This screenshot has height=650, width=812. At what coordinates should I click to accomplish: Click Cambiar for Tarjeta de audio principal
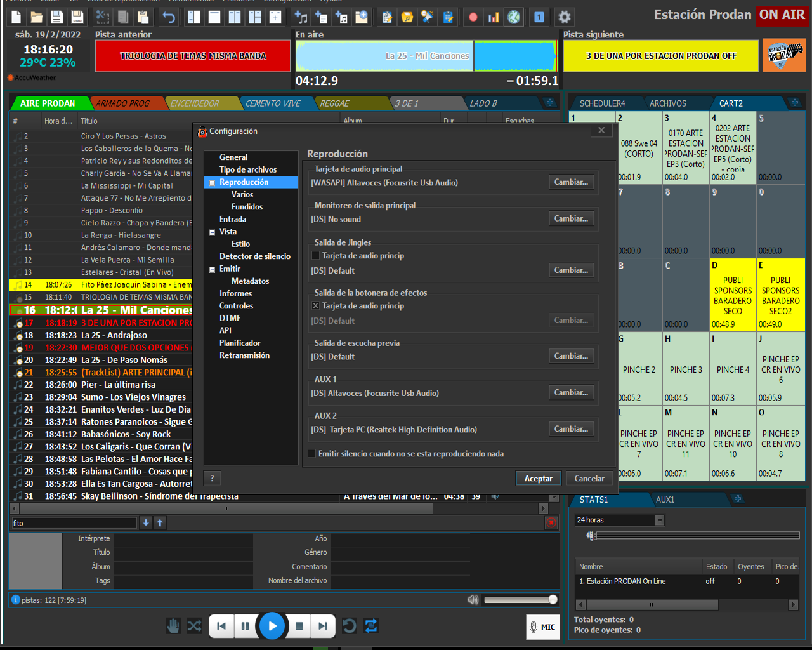[571, 182]
